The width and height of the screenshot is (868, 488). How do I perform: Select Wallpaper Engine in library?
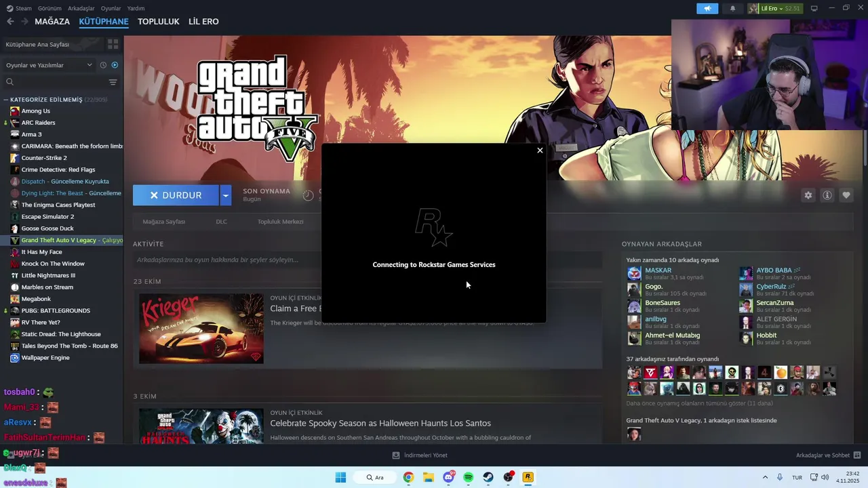pos(45,358)
